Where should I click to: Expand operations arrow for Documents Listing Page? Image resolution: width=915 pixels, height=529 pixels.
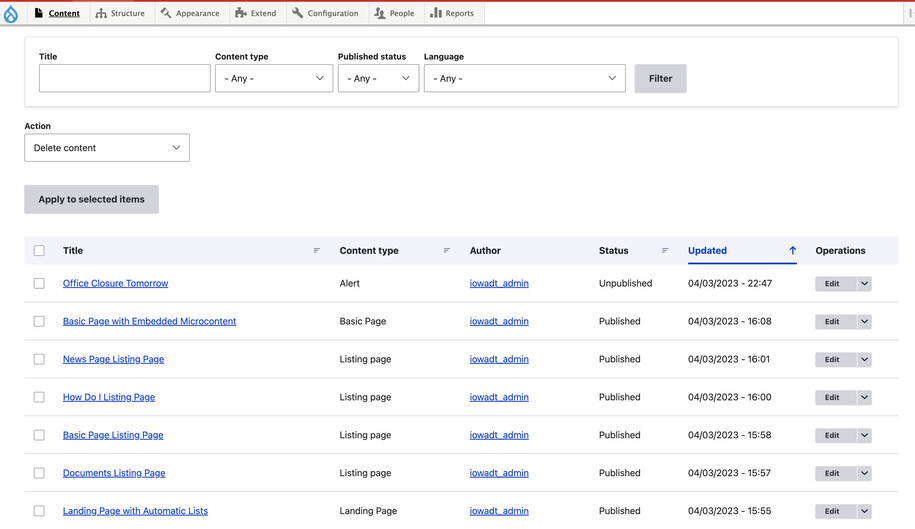click(x=864, y=473)
